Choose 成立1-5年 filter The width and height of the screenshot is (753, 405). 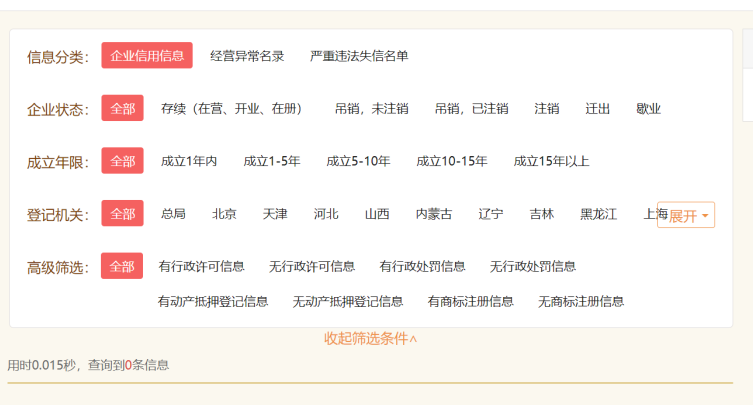272,161
